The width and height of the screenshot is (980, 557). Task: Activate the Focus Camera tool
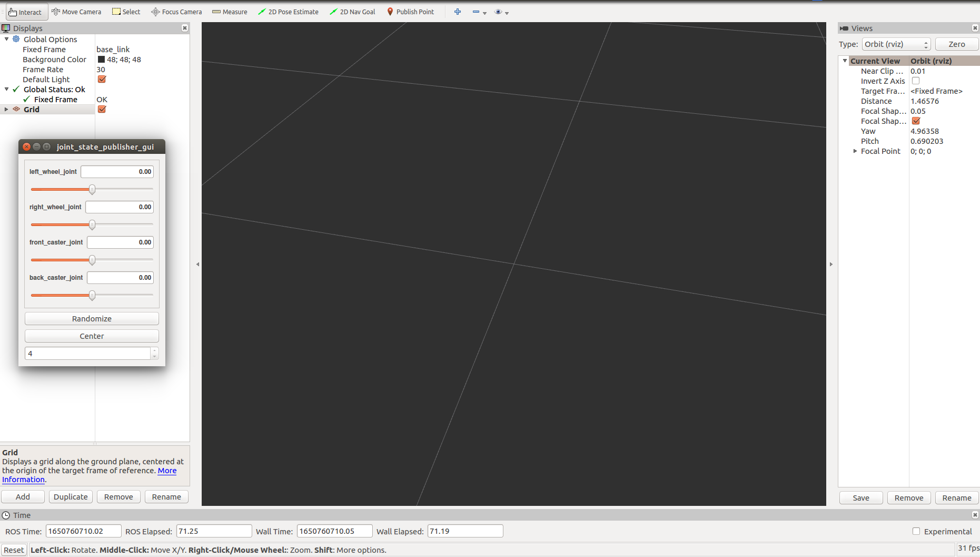point(176,12)
